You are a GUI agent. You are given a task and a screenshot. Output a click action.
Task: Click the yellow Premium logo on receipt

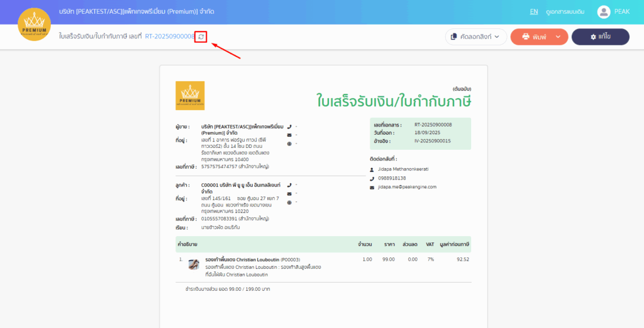pos(190,96)
